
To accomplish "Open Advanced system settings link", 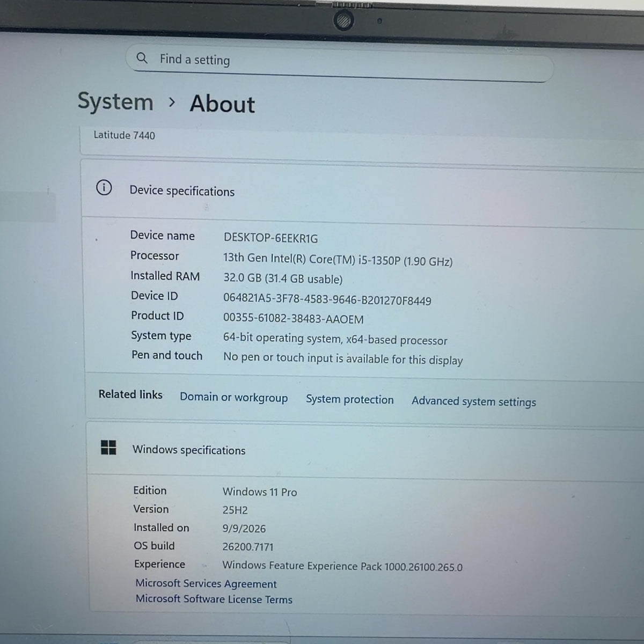I will pyautogui.click(x=474, y=401).
